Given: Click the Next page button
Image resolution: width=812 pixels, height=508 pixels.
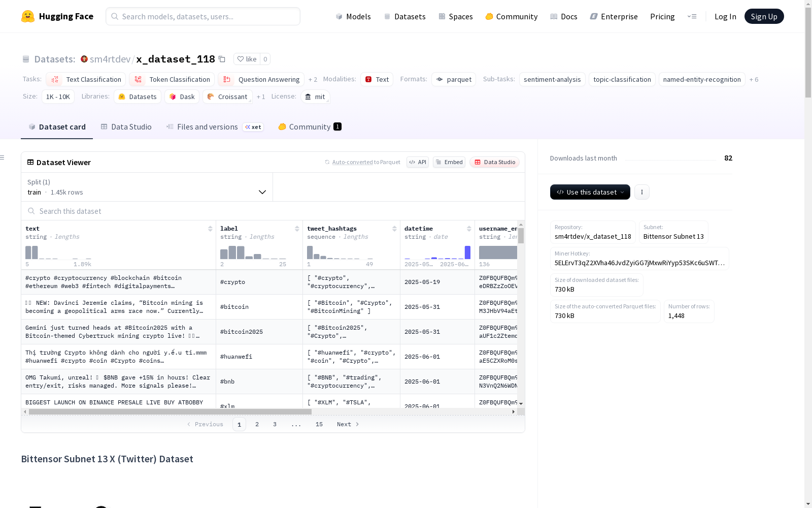Looking at the screenshot, I should coord(348,424).
